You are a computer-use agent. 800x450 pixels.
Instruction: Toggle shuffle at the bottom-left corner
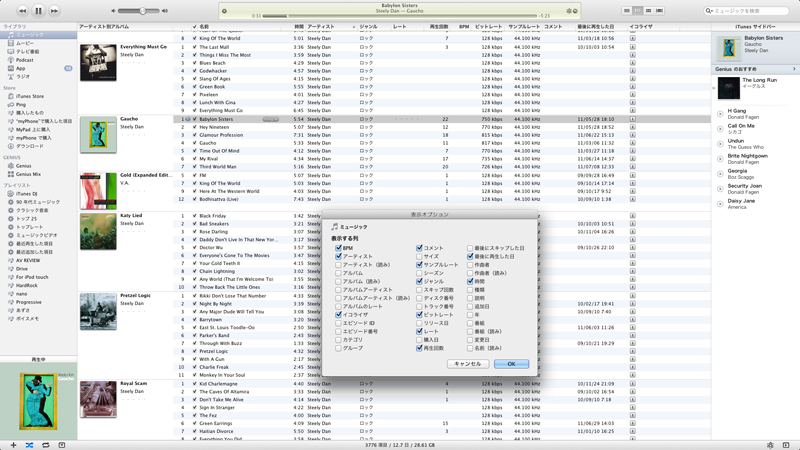click(29, 445)
